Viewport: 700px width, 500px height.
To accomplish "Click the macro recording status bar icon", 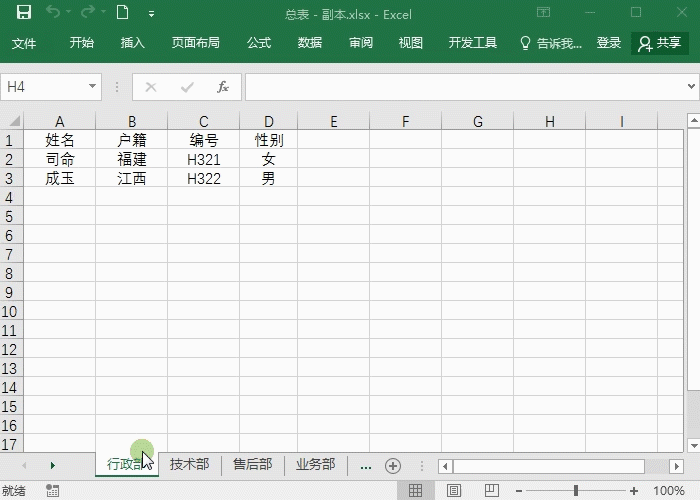I will pyautogui.click(x=52, y=491).
